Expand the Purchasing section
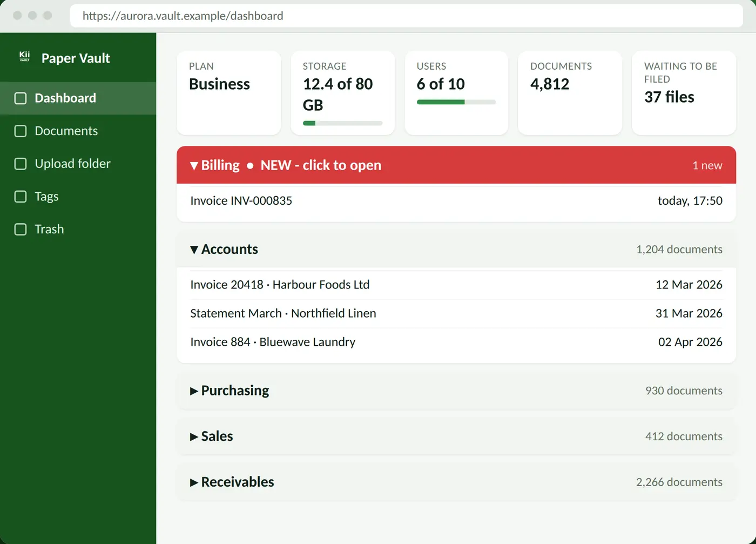The width and height of the screenshot is (756, 544). point(456,391)
